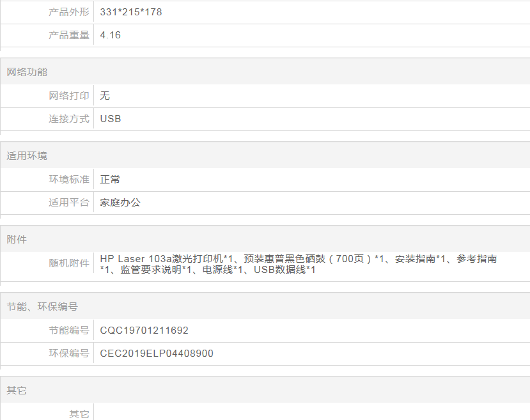530x420 pixels.
Task: Click the 产品外形 row label
Action: point(69,12)
